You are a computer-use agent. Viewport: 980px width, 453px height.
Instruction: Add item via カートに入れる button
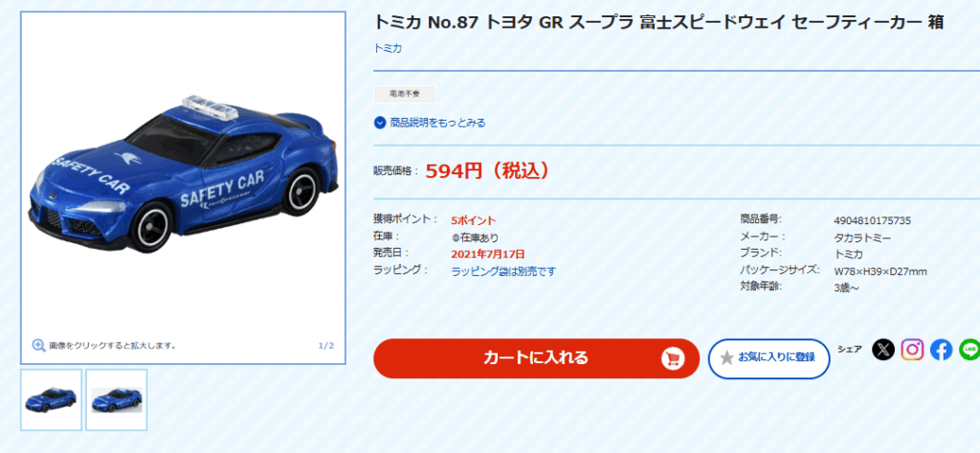click(536, 358)
